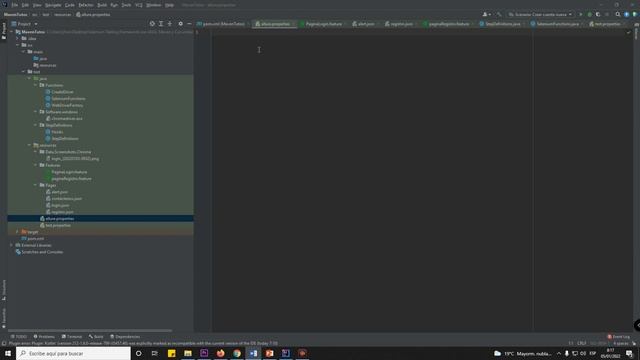Open the Edit menu
The height and width of the screenshot is (360, 640).
25,5
